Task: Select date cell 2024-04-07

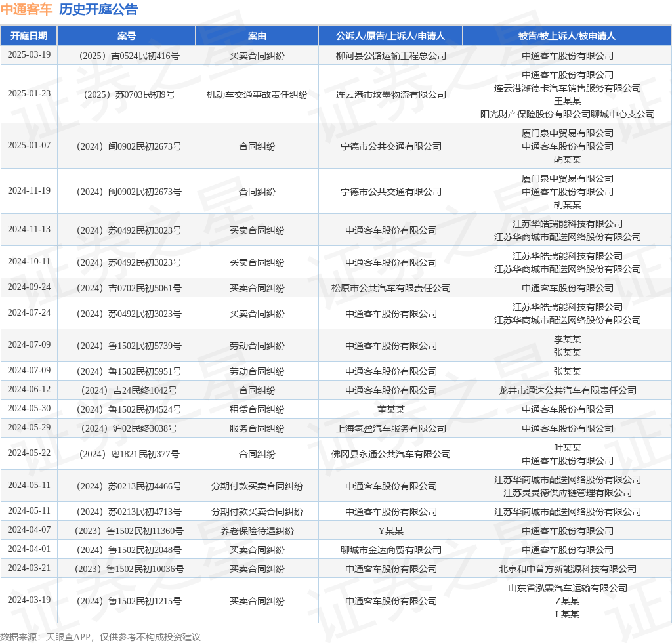Action: tap(29, 530)
